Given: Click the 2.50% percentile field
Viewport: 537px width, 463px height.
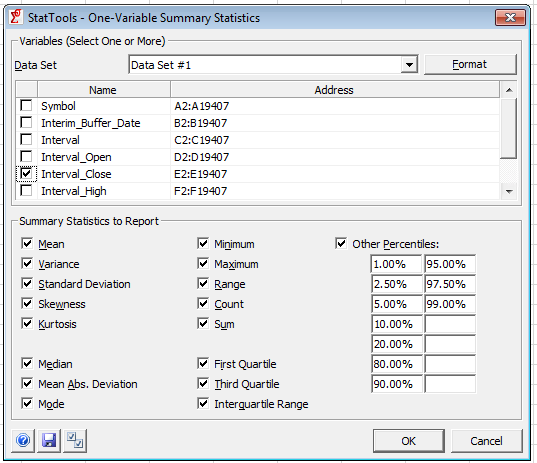Looking at the screenshot, I should [396, 284].
